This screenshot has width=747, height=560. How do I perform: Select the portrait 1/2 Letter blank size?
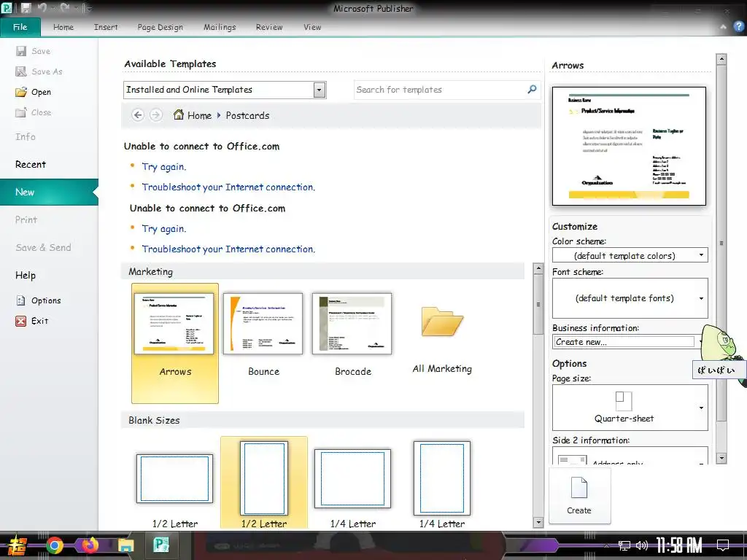point(264,478)
